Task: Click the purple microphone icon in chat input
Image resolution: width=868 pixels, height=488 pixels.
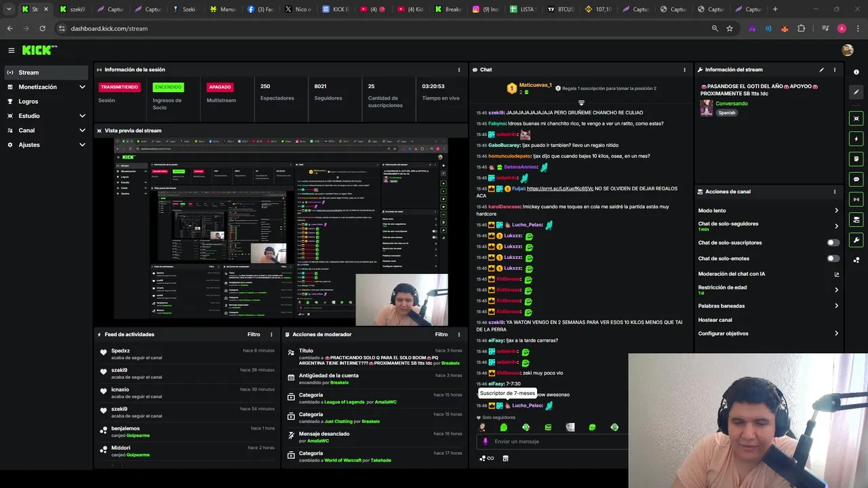Action: click(485, 441)
